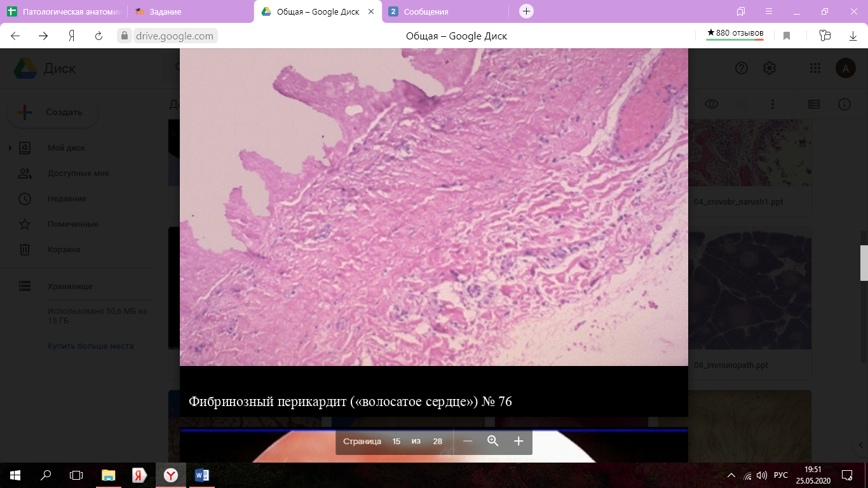Open Хранилище in the sidebar
The width and height of the screenshot is (868, 488).
70,287
